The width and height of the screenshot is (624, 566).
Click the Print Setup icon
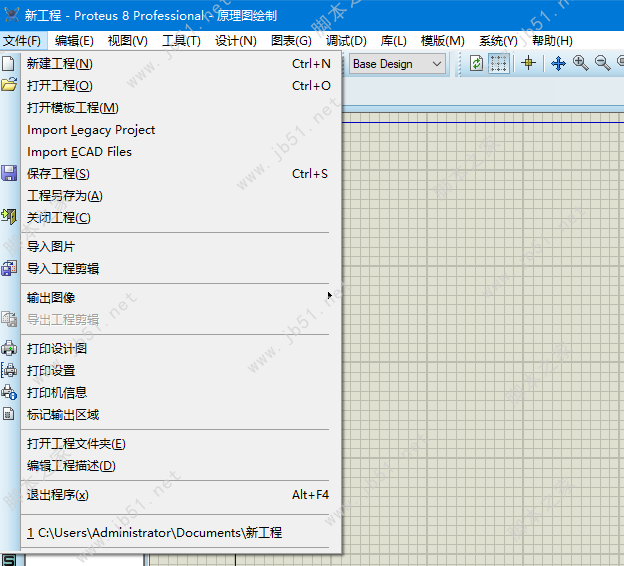[x=9, y=370]
